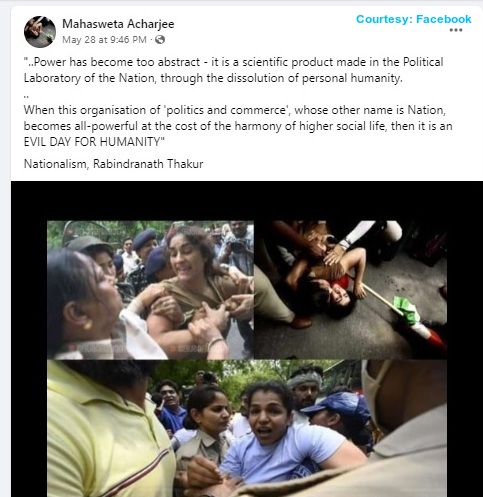Open the bottom wide collage photo
483x497 pixels.
(x=247, y=428)
